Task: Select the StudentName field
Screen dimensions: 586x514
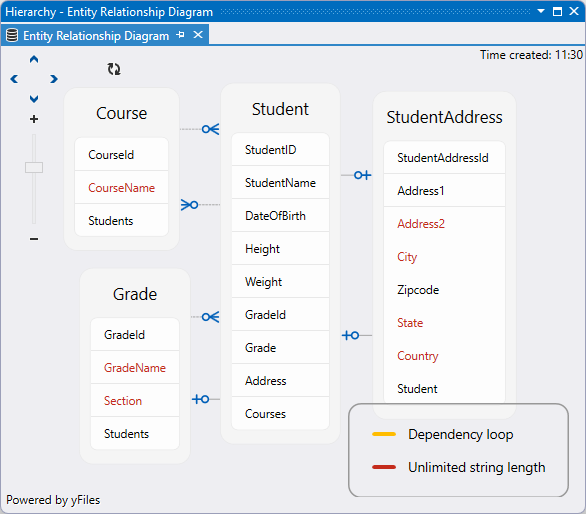Action: (280, 183)
